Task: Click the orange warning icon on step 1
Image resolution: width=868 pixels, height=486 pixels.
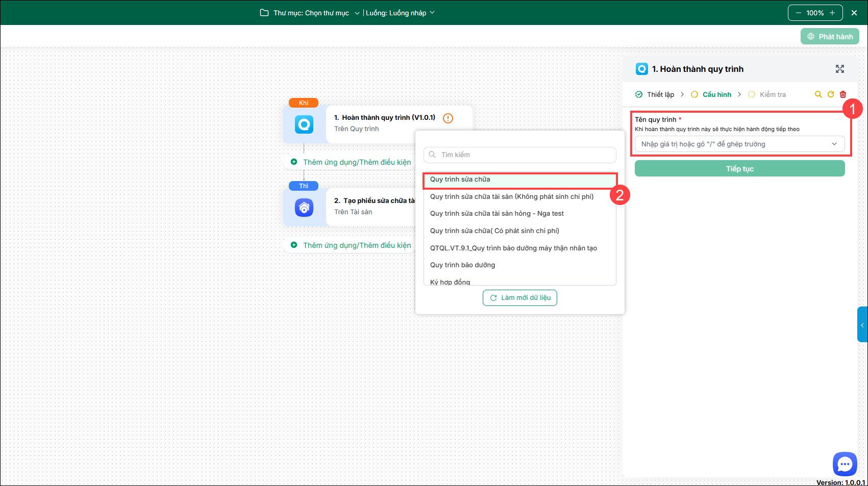Action: (x=448, y=118)
